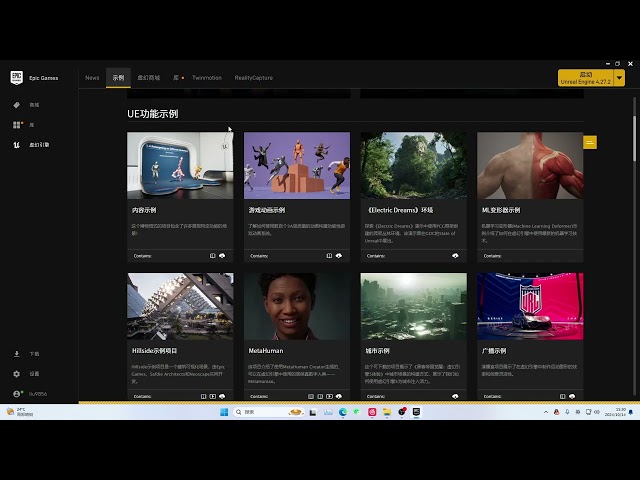Switch to the Twinmotion tab
Image resolution: width=640 pixels, height=480 pixels.
(207, 78)
